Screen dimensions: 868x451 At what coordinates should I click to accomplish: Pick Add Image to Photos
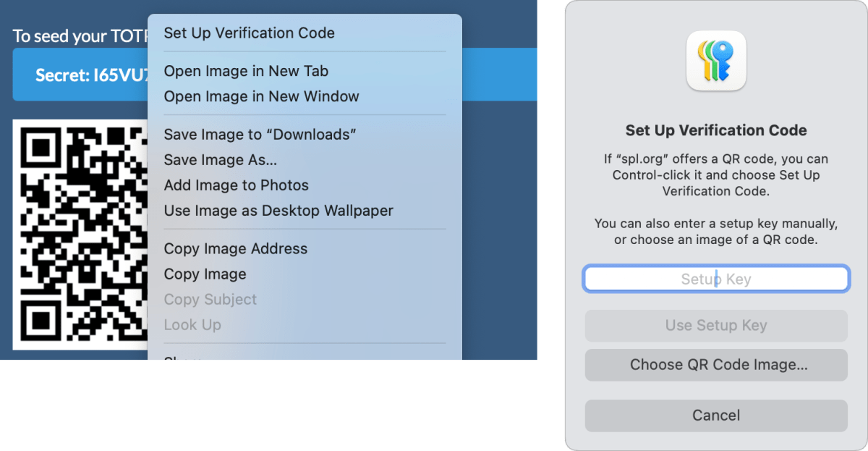(x=236, y=185)
